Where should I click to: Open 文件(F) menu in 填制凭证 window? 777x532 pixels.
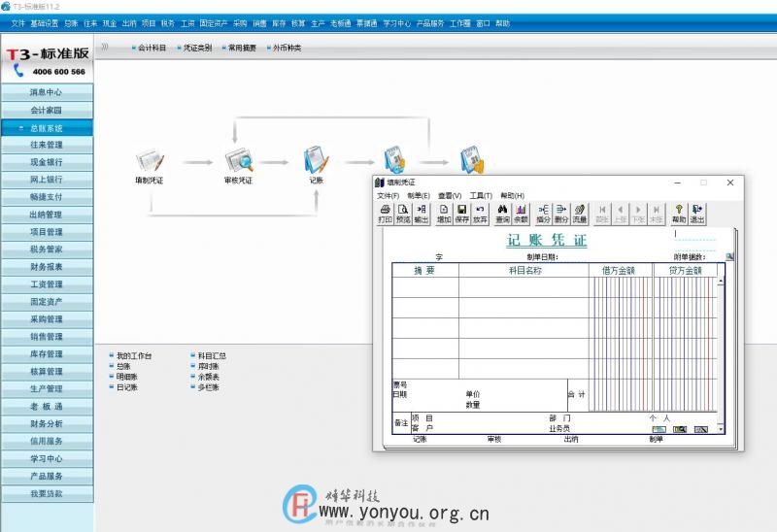[x=388, y=196]
